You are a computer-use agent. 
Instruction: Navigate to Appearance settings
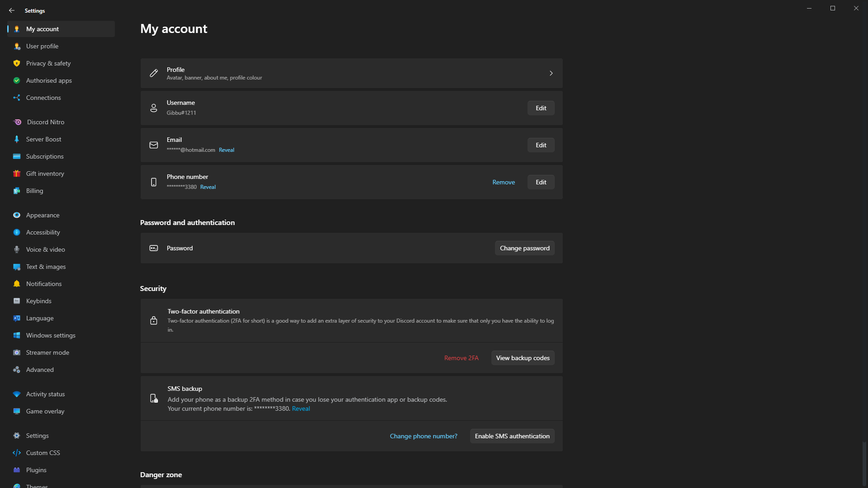coord(43,215)
